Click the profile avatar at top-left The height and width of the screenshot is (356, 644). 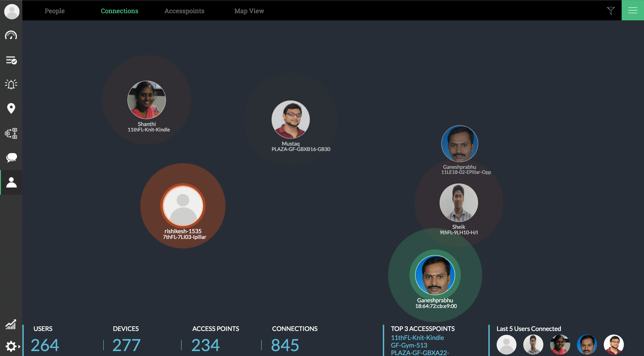tap(11, 11)
